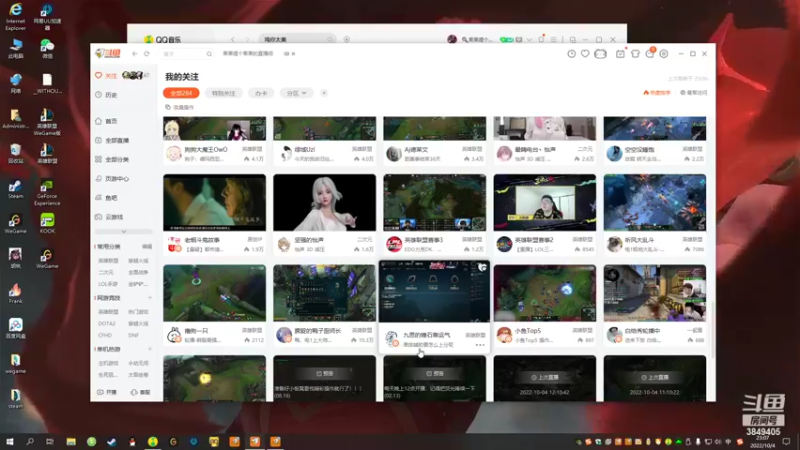The height and width of the screenshot is (450, 800).
Task: Focus the QQ音乐 window search box
Action: click(x=298, y=39)
